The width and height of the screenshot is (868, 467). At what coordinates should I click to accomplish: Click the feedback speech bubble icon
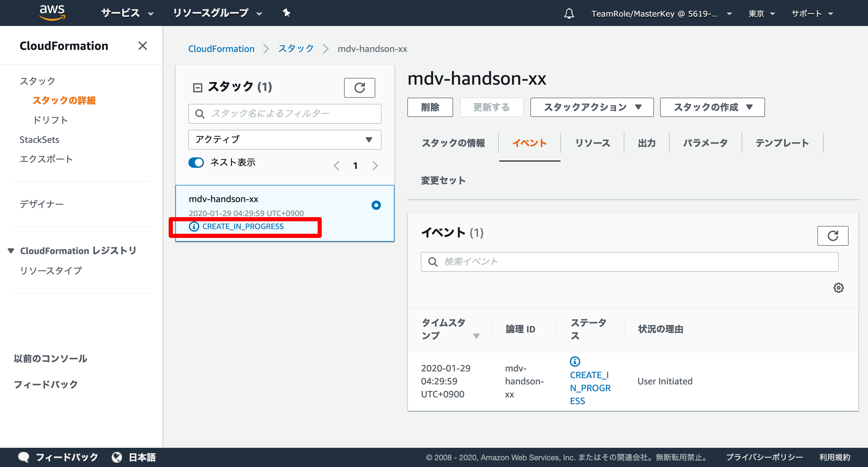(24, 457)
